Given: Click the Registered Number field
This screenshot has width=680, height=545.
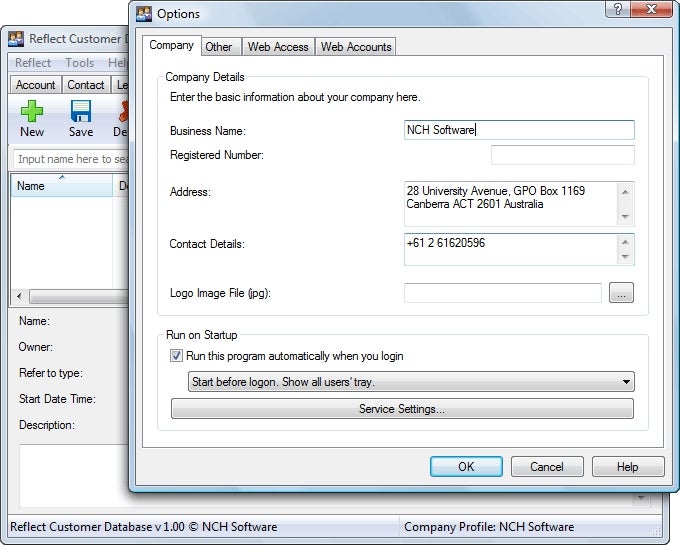Looking at the screenshot, I should 562,155.
